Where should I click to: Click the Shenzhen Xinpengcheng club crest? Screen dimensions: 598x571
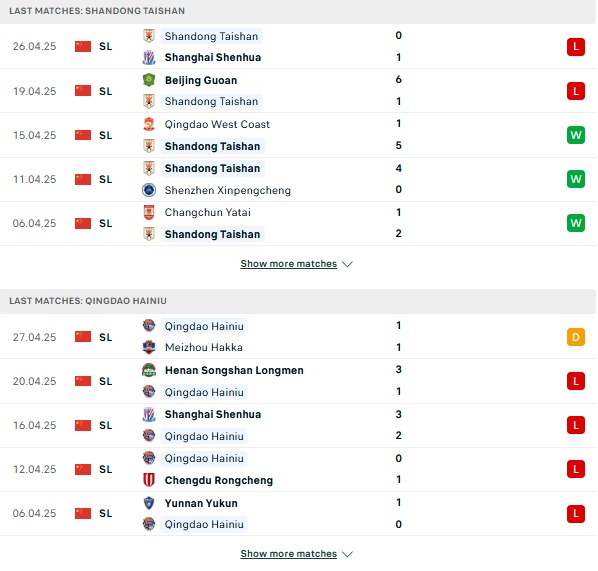click(x=149, y=190)
